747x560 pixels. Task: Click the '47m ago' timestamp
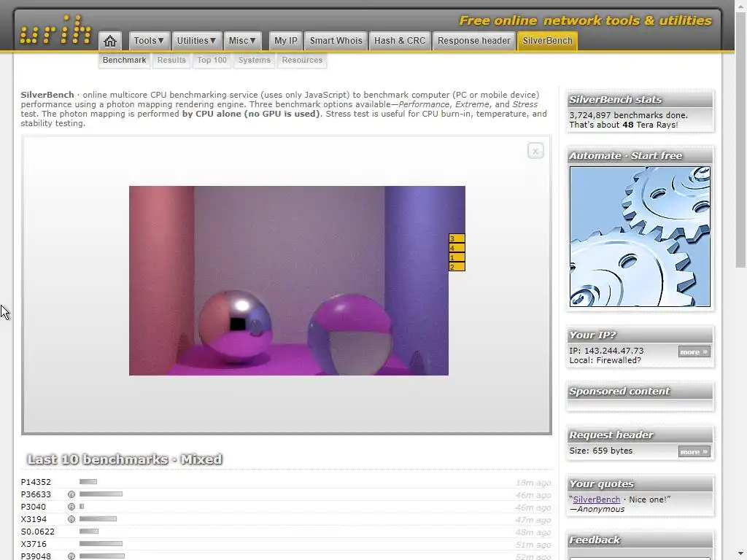[x=533, y=520]
